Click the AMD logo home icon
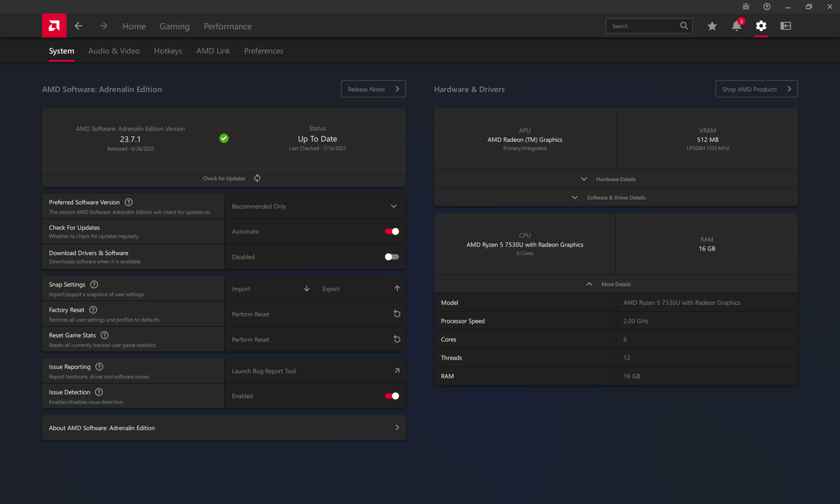Image resolution: width=840 pixels, height=504 pixels. tap(54, 26)
